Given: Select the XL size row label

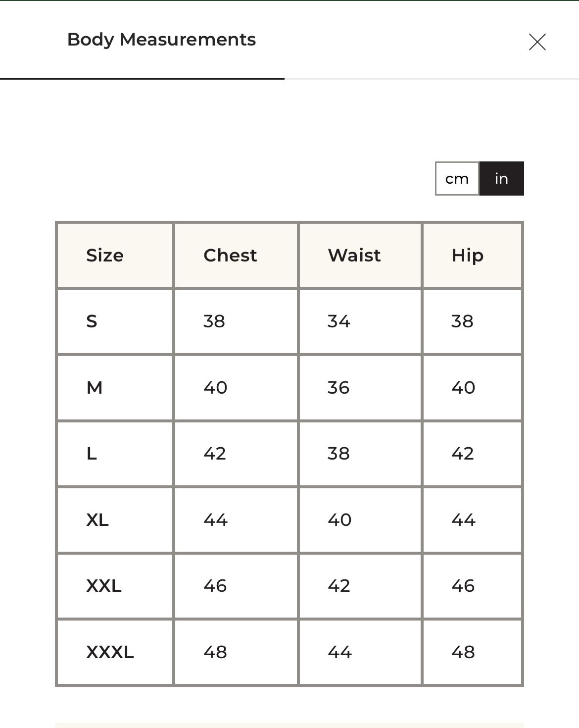Looking at the screenshot, I should click(97, 520).
